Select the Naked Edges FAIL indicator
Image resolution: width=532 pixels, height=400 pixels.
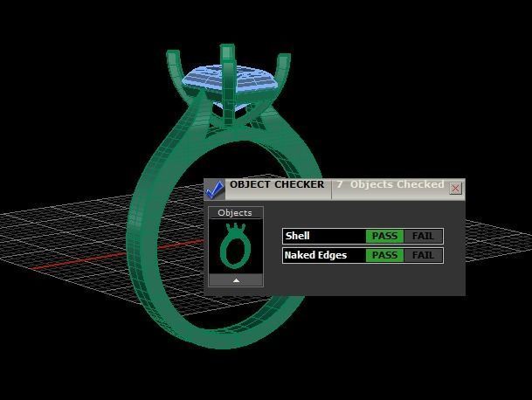(x=423, y=255)
